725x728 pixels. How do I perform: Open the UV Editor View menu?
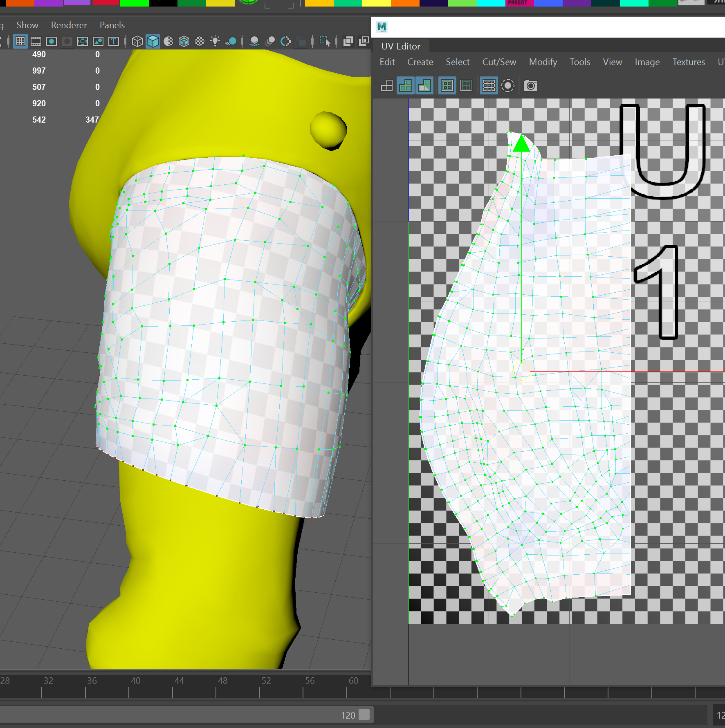[x=613, y=62]
